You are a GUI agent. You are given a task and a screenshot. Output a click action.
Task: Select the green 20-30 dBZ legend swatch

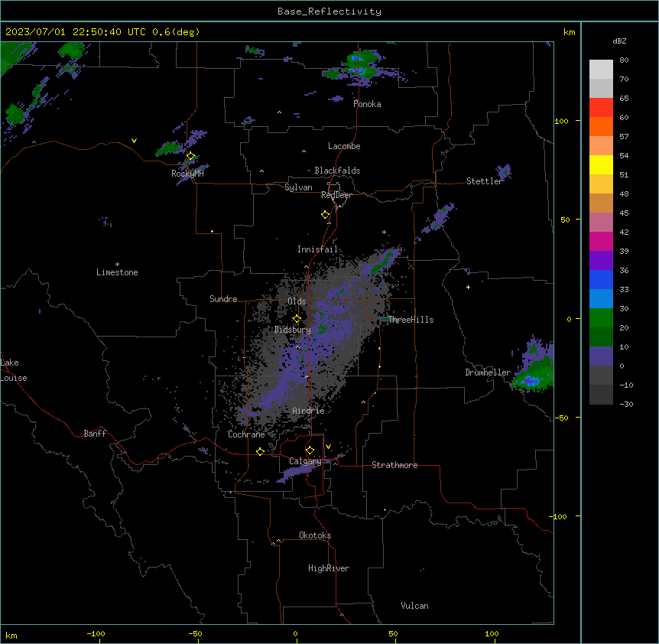pos(601,318)
